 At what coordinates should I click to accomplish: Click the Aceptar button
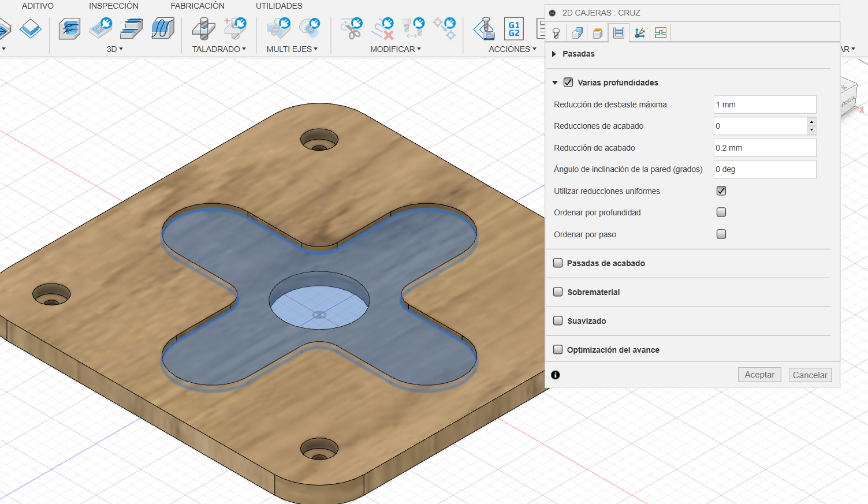[759, 375]
